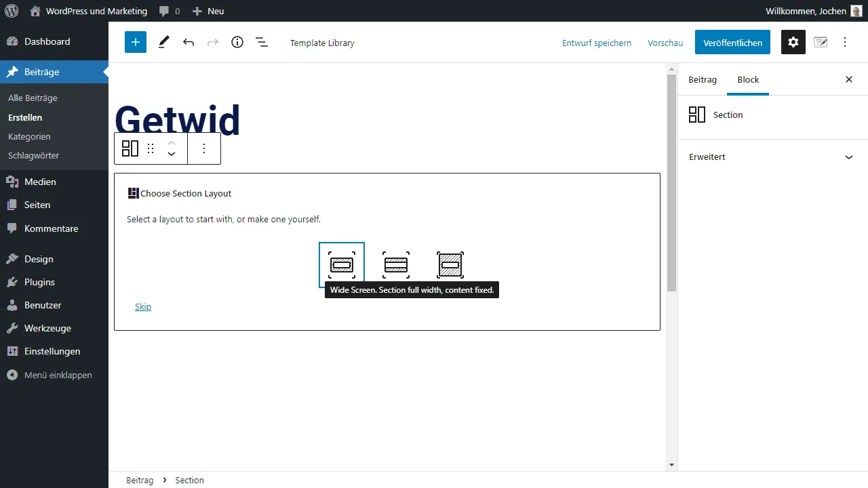Screen dimensions: 868x488
Task: Open the Werkzeuge menu item
Action: click(x=54, y=328)
